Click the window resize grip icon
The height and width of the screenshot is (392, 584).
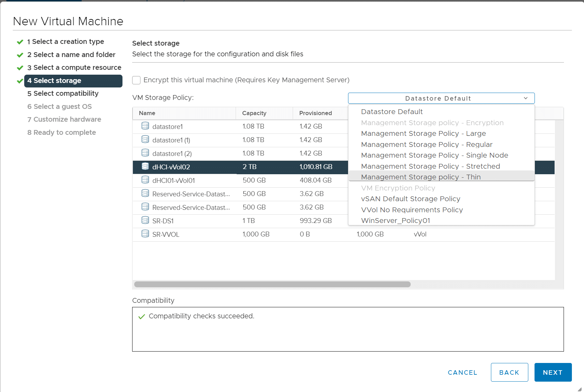pos(580,389)
